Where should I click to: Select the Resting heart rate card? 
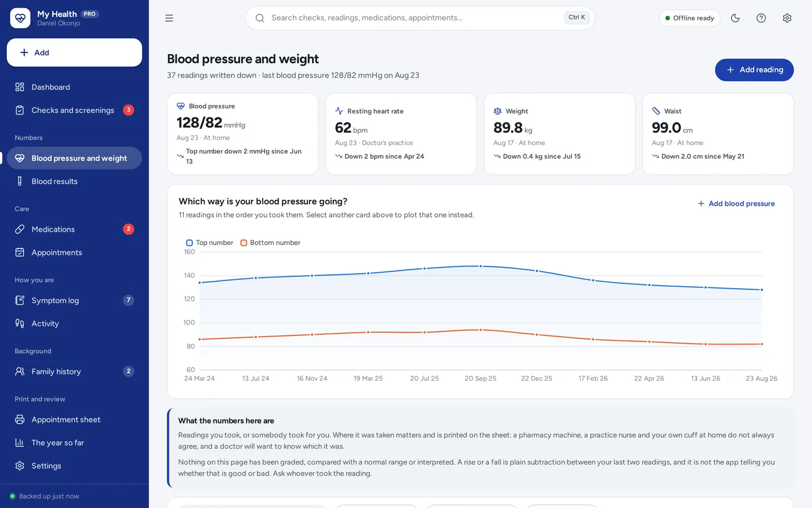[401, 134]
